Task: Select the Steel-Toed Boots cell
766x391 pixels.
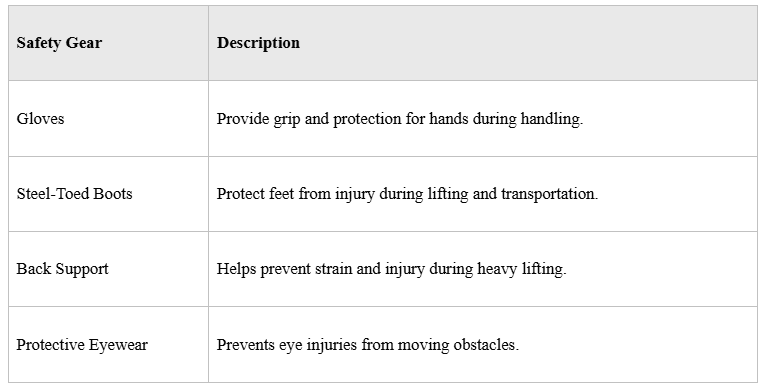Action: [x=108, y=194]
